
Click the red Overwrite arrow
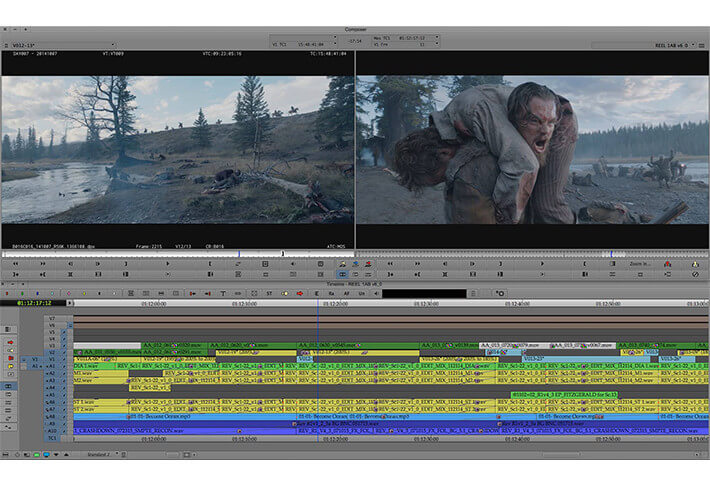pyautogui.click(x=300, y=294)
